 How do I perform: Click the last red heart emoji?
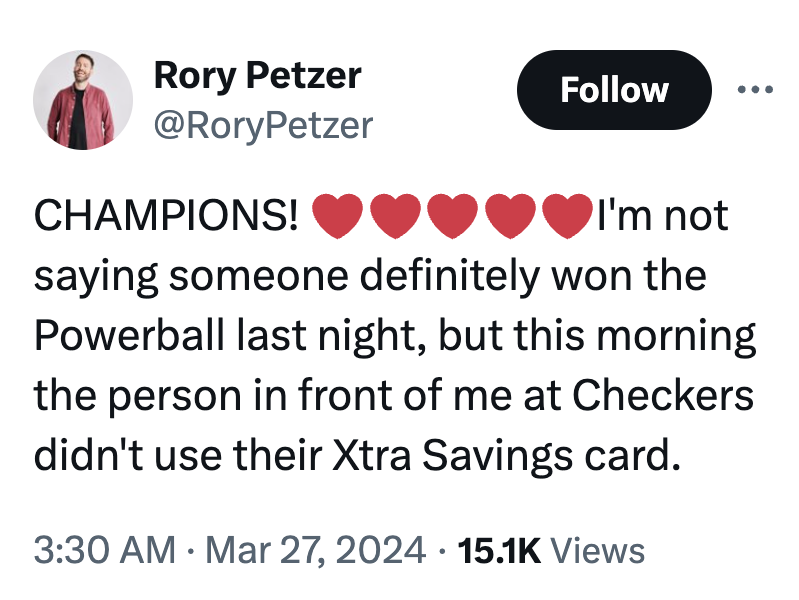[x=566, y=216]
